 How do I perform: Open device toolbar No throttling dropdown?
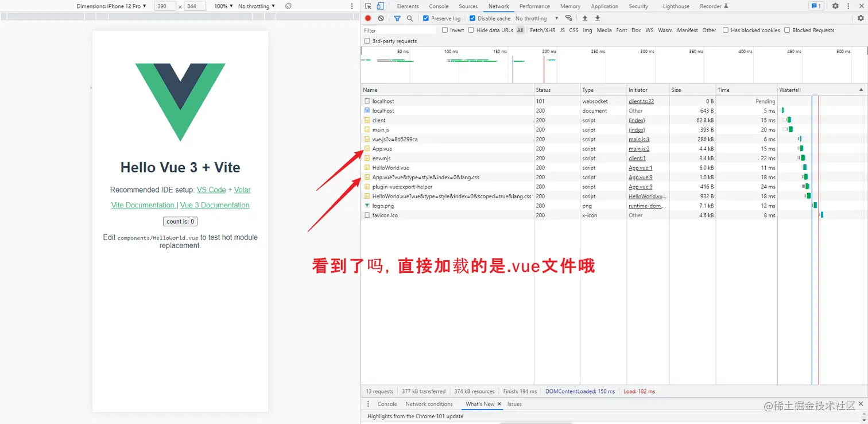257,6
